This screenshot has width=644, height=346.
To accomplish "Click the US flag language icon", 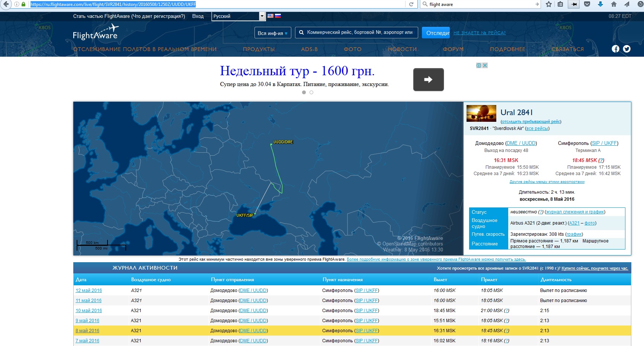I will (270, 16).
